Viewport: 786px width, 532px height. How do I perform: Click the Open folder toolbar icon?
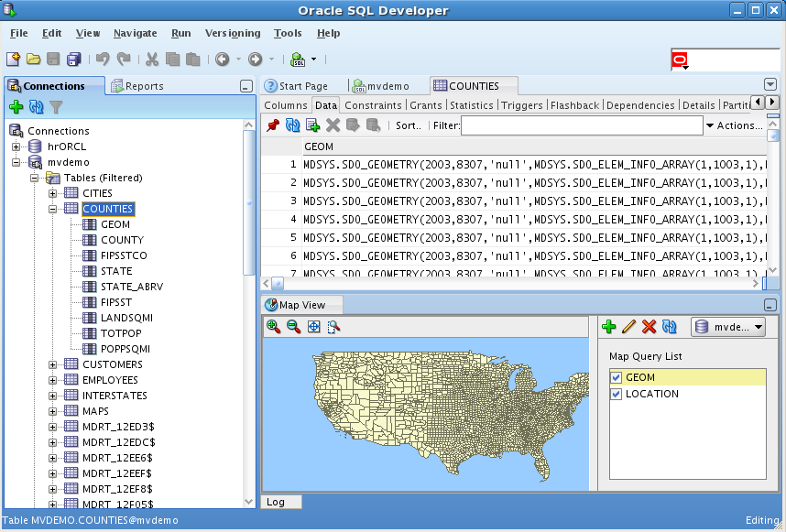click(x=33, y=60)
